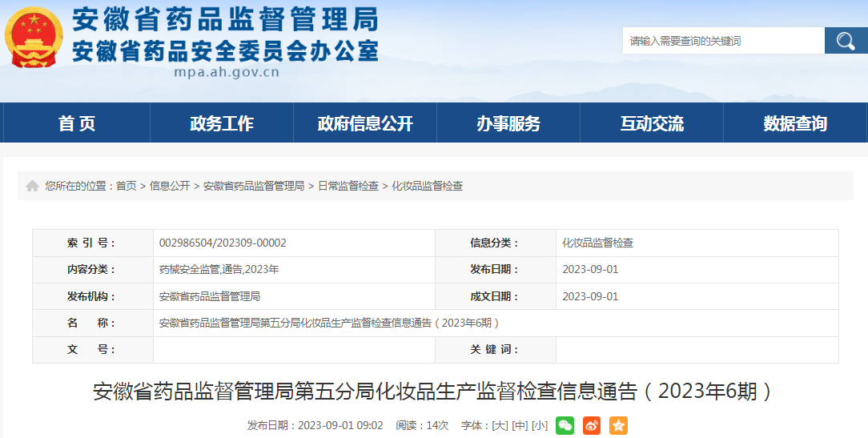Open the 数据查询 navigation tab
This screenshot has height=438, width=868.
[795, 123]
